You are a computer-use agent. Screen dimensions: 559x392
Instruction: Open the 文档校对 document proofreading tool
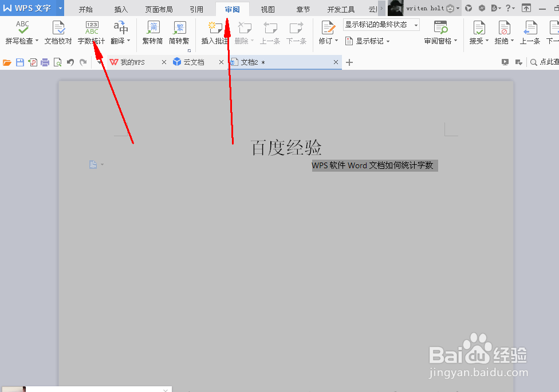[x=58, y=33]
